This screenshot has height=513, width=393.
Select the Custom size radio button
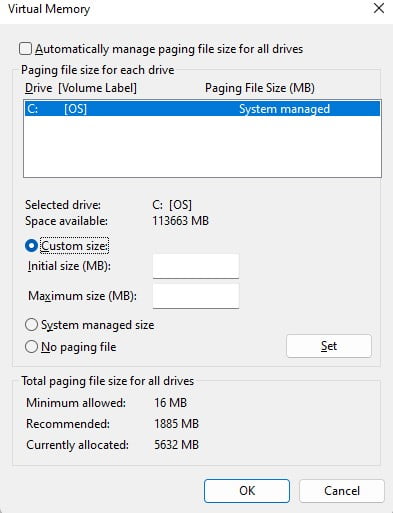point(31,246)
